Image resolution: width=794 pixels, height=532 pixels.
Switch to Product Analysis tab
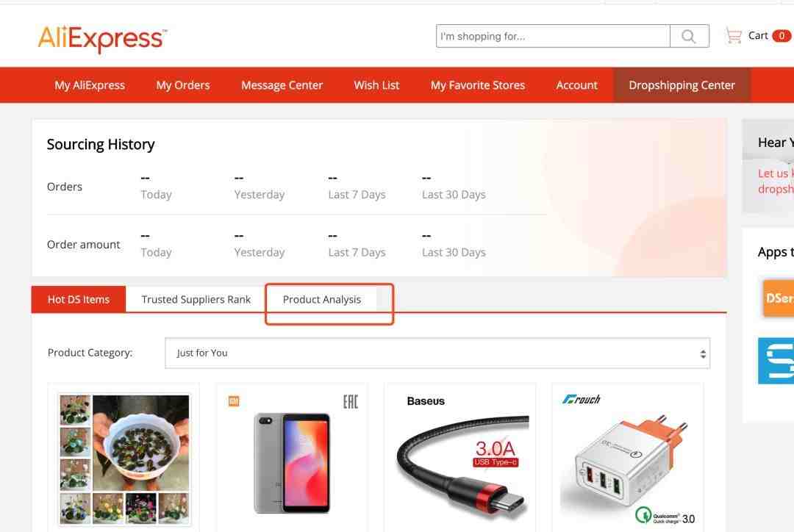[321, 299]
